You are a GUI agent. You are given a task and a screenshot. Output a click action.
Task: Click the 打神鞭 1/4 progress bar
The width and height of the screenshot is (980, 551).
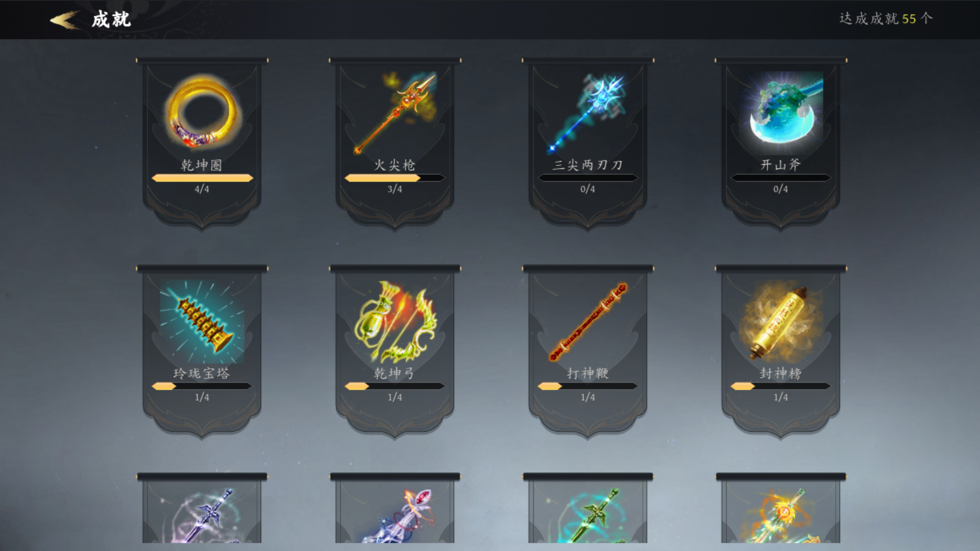(x=588, y=386)
